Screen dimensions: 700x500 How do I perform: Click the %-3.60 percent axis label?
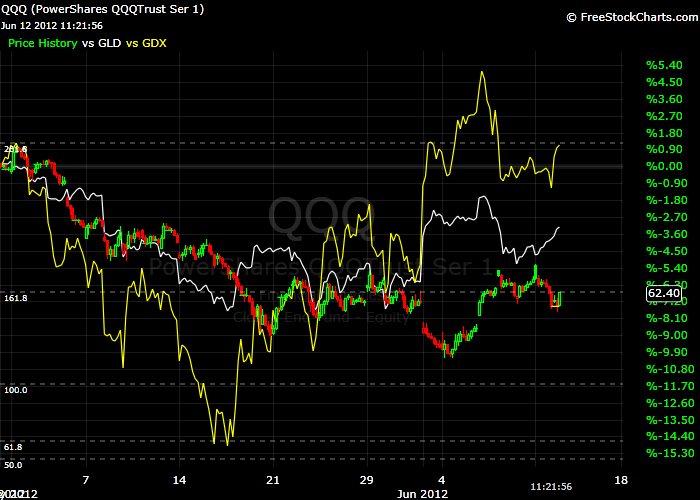667,234
